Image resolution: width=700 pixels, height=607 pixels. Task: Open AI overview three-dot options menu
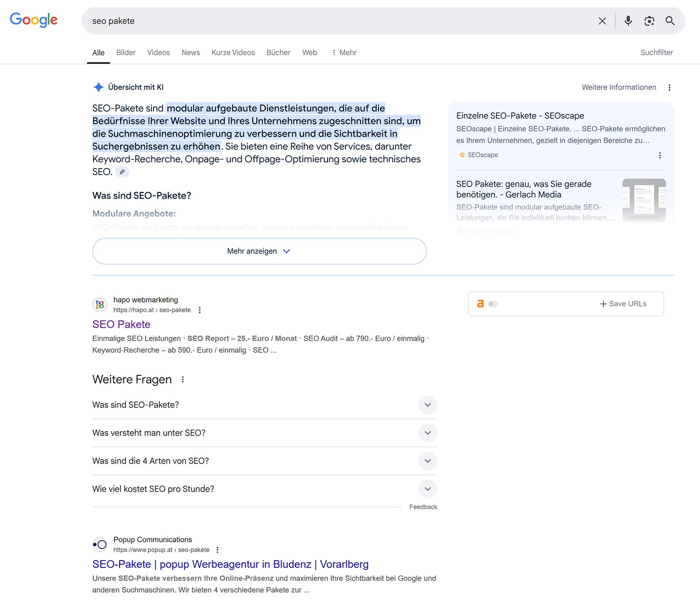pos(669,88)
